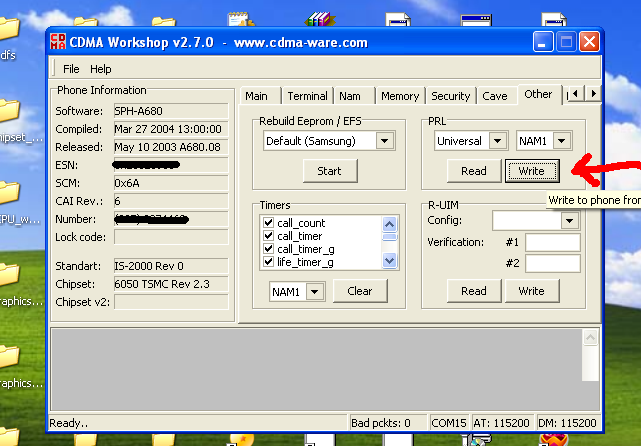Select the desktop notepad document icon
The image size is (641, 446).
coord(241,19)
